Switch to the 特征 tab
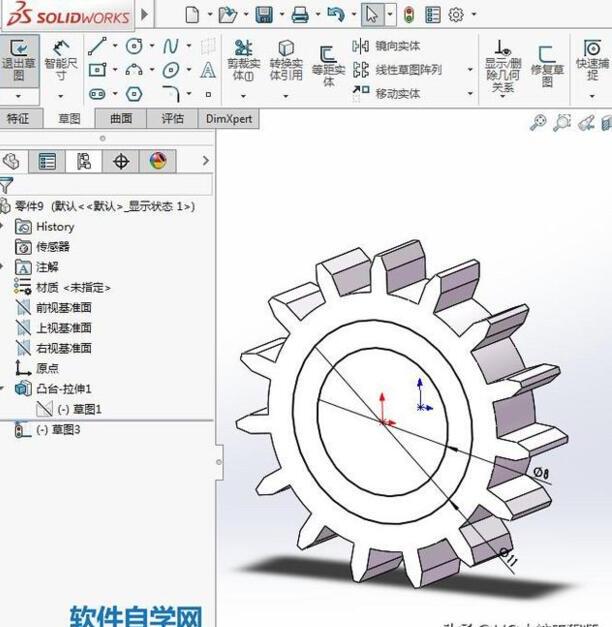Image resolution: width=612 pixels, height=627 pixels. [19, 118]
